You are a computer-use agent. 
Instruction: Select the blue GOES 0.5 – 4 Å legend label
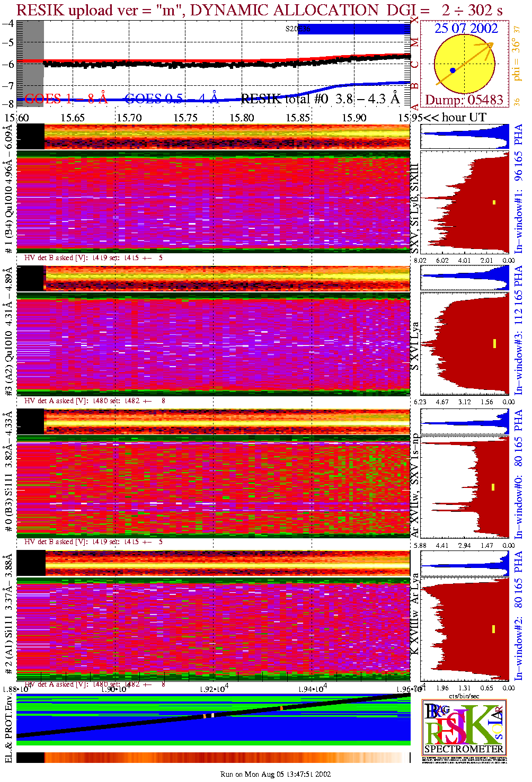coord(171,99)
